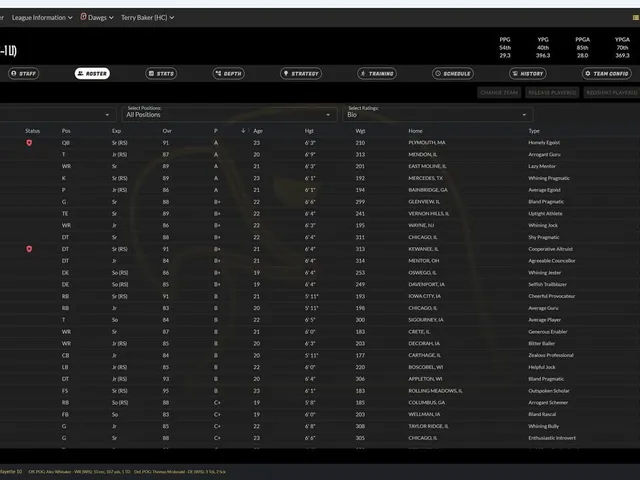Click the Cooperative Altruist type cell
Image resolution: width=640 pixels, height=480 pixels.
click(x=550, y=249)
